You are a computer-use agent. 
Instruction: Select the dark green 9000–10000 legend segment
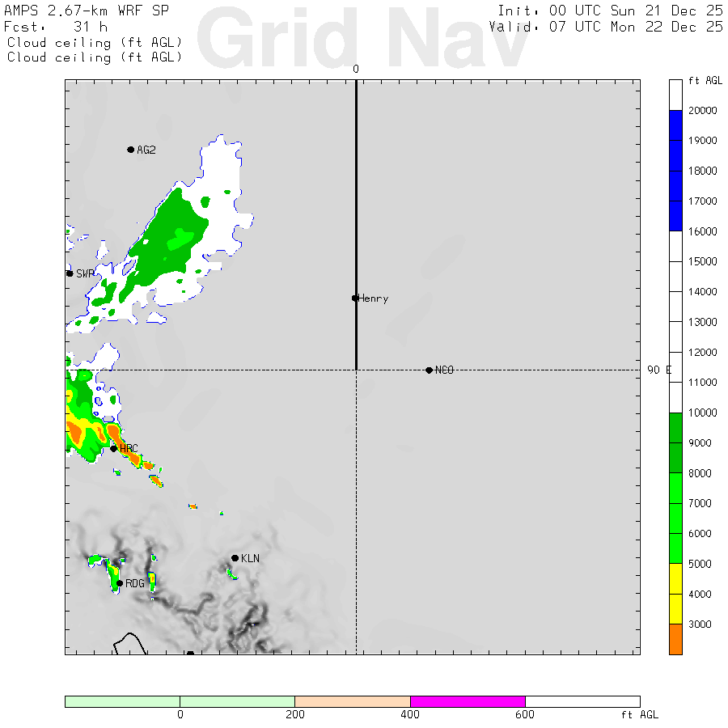[x=675, y=428]
